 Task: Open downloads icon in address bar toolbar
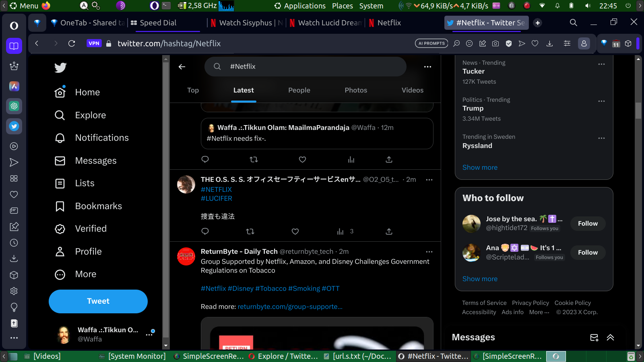(549, 43)
